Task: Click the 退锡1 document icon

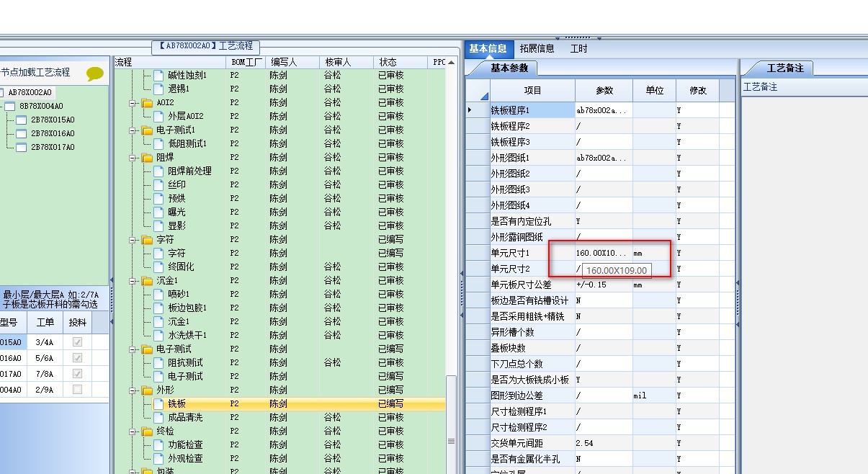Action: tap(158, 89)
